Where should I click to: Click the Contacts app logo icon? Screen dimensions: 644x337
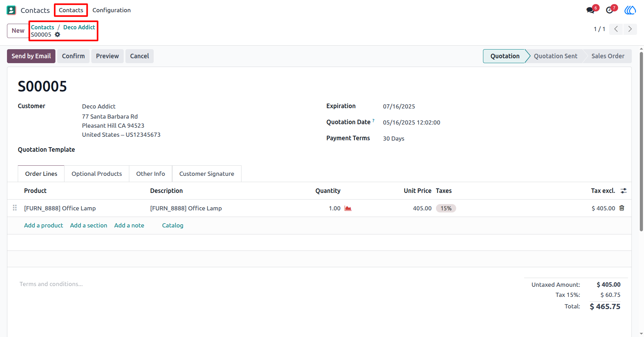click(x=11, y=10)
